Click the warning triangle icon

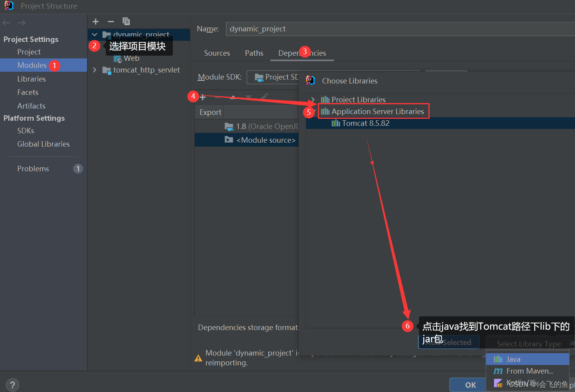[x=198, y=358]
